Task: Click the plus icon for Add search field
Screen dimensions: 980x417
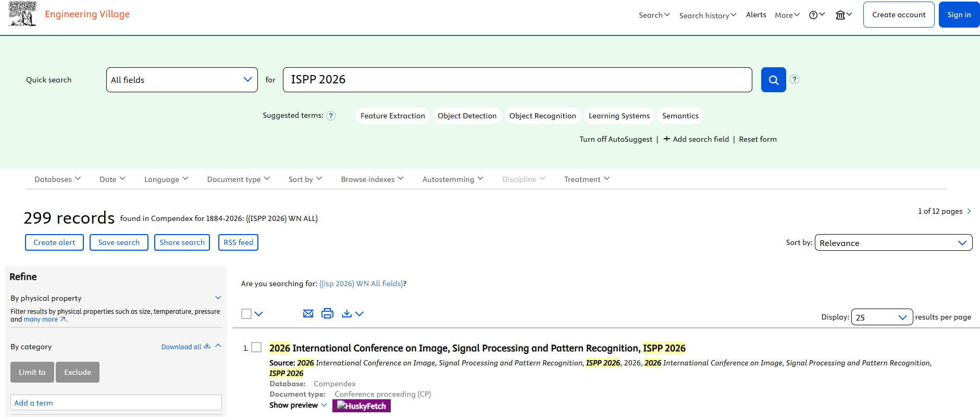Action: point(667,139)
